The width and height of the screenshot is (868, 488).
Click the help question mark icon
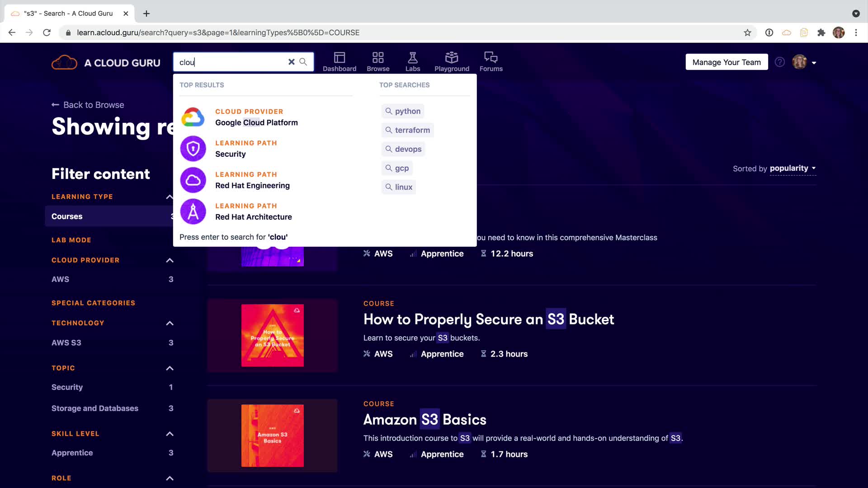pyautogui.click(x=779, y=62)
